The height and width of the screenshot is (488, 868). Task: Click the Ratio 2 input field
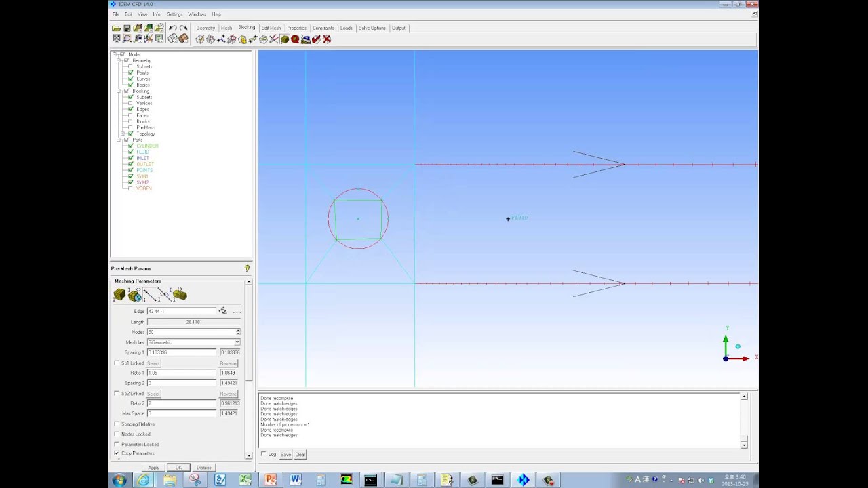182,403
